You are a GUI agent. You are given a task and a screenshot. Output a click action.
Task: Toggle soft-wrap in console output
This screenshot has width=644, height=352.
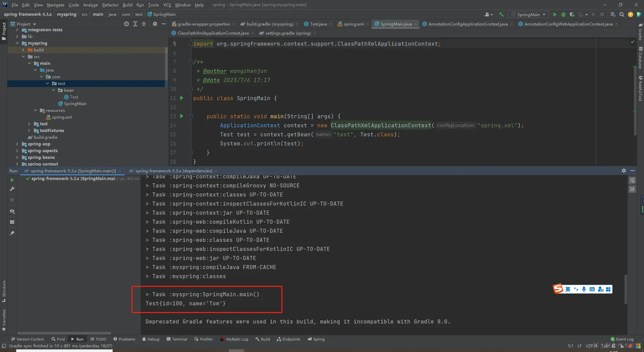coord(632,181)
